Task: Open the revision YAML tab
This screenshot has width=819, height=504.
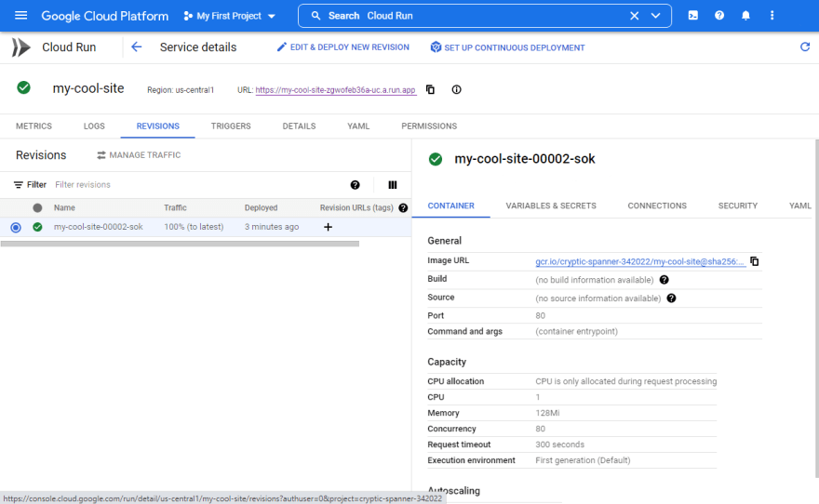Action: (799, 206)
